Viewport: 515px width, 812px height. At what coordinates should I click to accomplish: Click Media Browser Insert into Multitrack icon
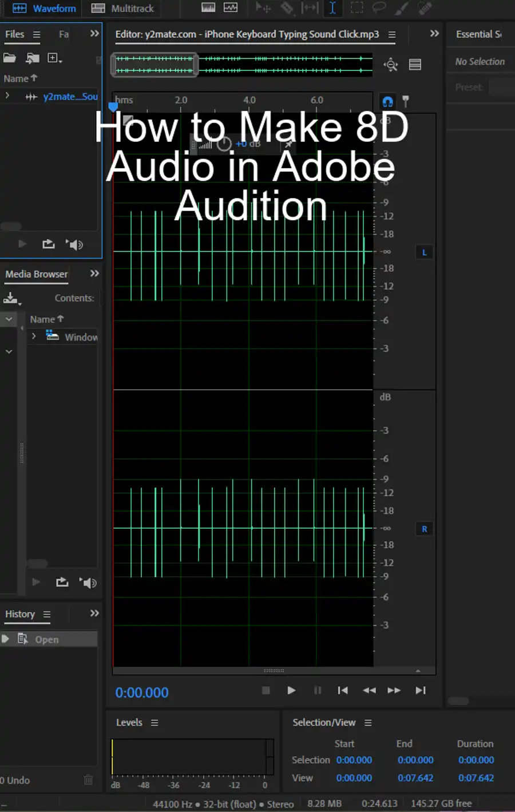(62, 583)
